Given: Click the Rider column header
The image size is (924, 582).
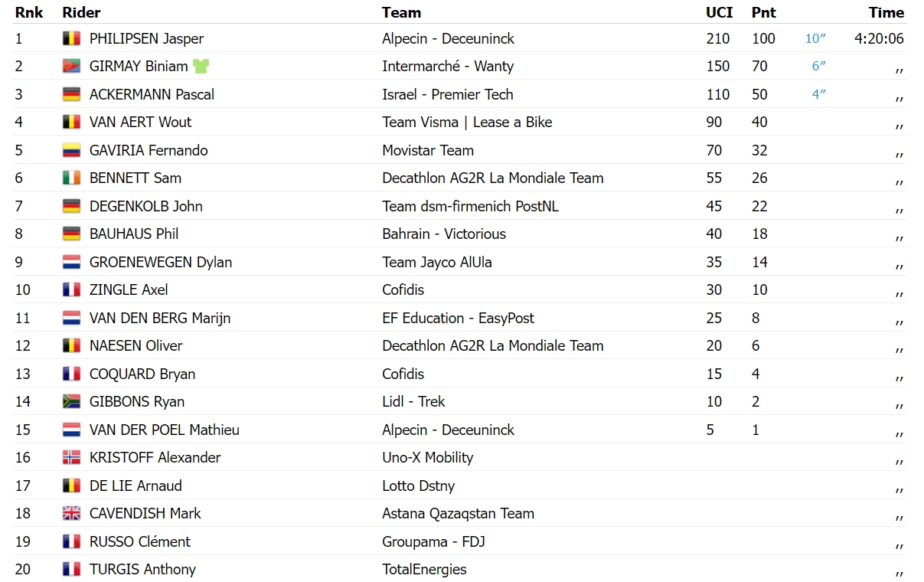Looking at the screenshot, I should (x=81, y=12).
